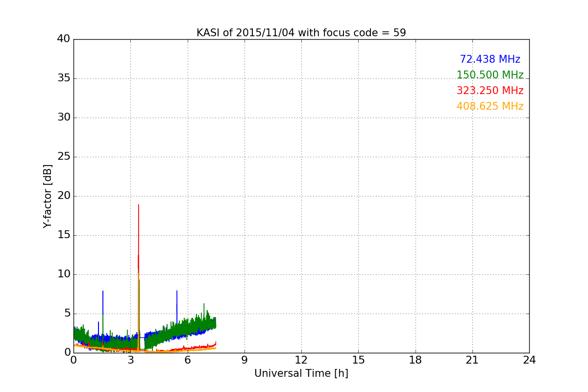Click the y-axis tick label 5
Screen dimensions: 588x392
point(67,314)
